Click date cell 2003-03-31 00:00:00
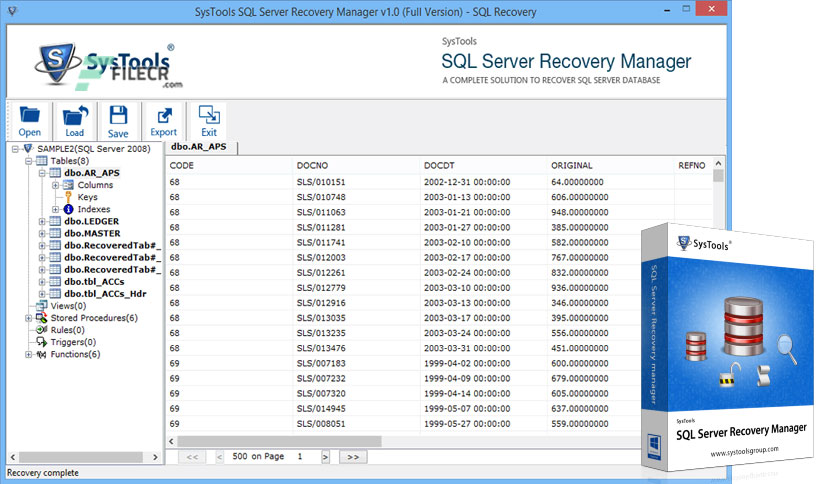Image resolution: width=836 pixels, height=484 pixels. pyautogui.click(x=467, y=348)
